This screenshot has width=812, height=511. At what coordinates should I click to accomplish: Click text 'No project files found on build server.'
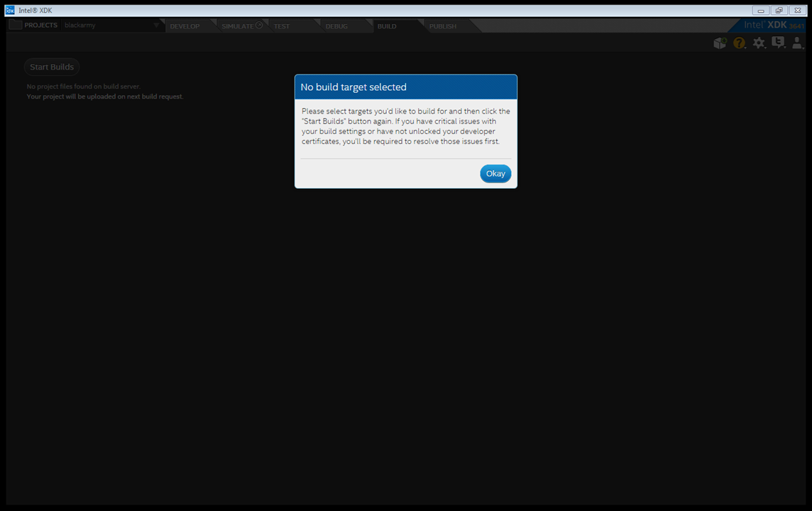coord(83,87)
